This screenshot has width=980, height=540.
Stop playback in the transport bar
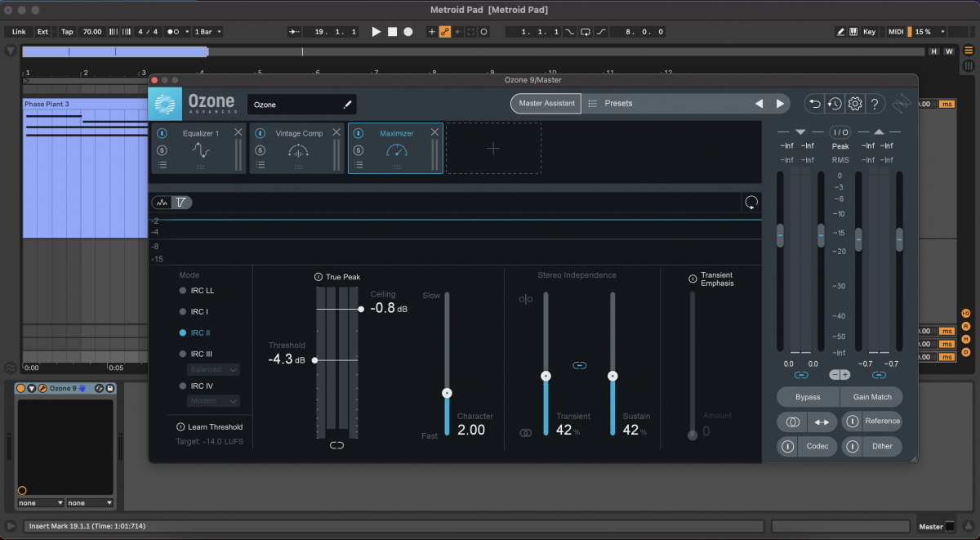(392, 32)
